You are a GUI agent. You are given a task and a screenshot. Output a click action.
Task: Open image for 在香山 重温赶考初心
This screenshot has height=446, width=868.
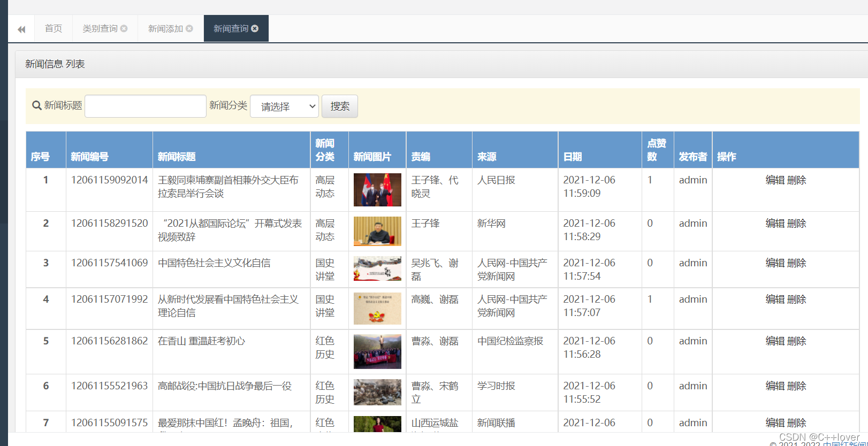[377, 351]
